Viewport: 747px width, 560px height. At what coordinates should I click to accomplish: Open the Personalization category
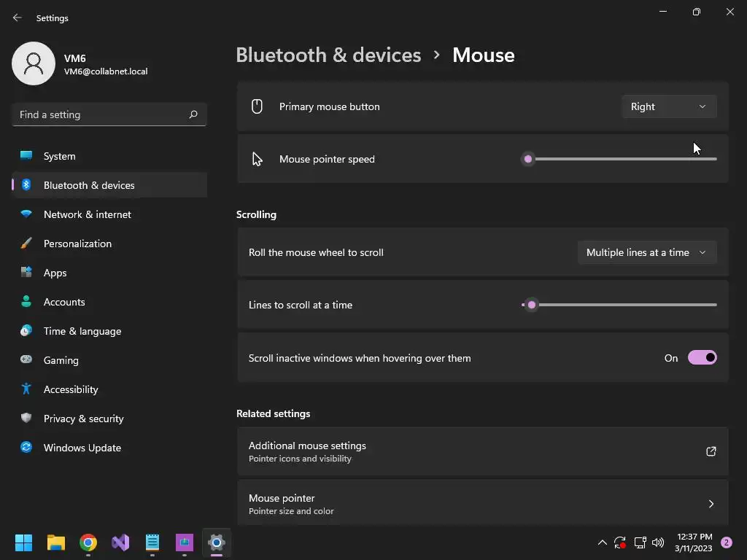(x=109, y=244)
